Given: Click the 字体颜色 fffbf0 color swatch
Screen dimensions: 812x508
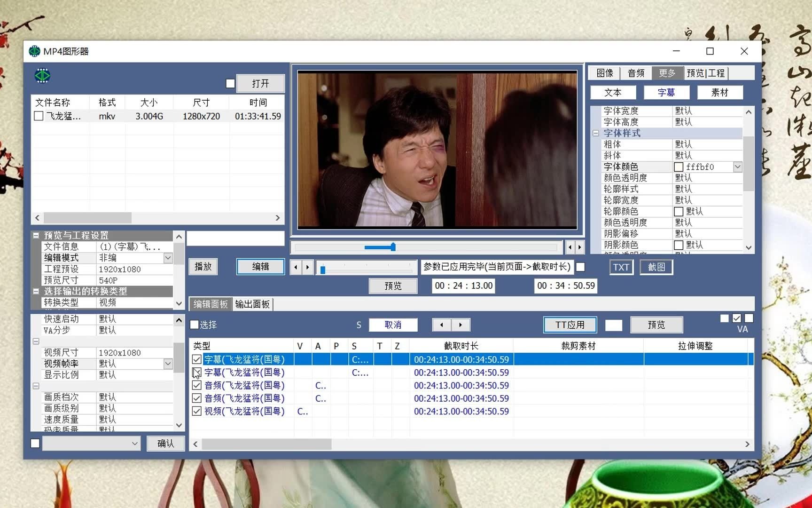Looking at the screenshot, I should tap(679, 167).
